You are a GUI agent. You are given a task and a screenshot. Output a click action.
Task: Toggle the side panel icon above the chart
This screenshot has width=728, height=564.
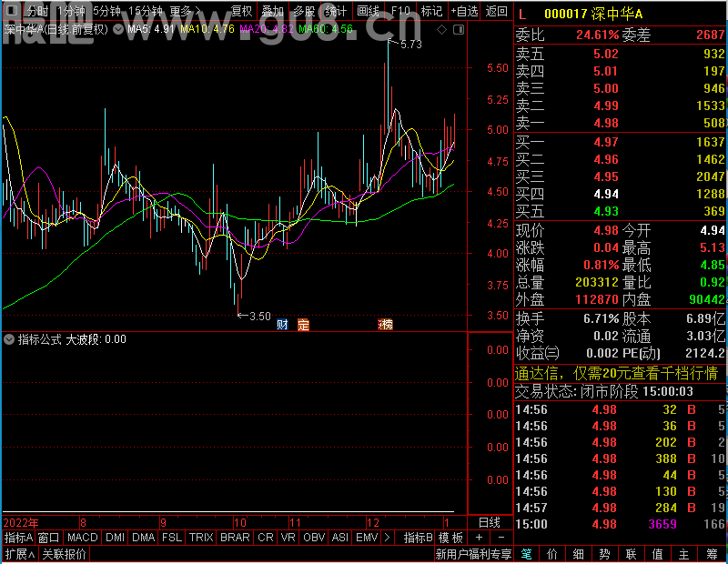[459, 30]
